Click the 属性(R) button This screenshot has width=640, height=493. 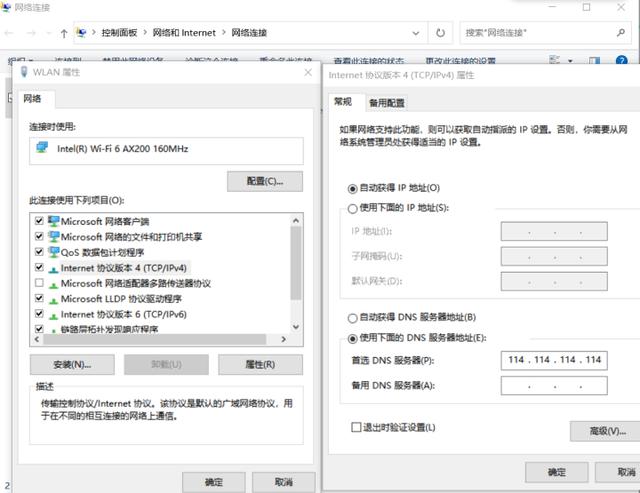click(x=260, y=364)
